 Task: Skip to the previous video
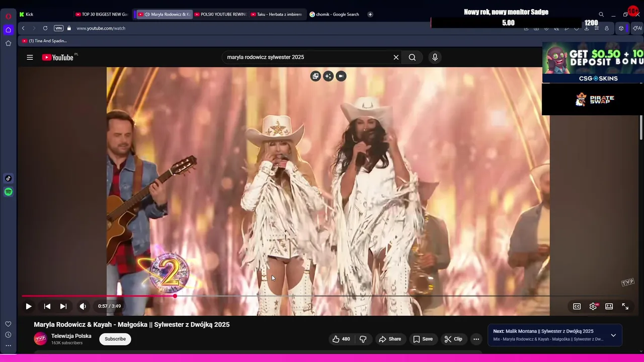click(47, 306)
